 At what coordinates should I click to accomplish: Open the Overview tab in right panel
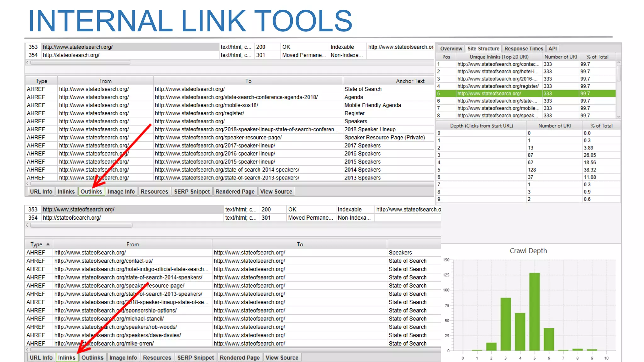pyautogui.click(x=451, y=48)
